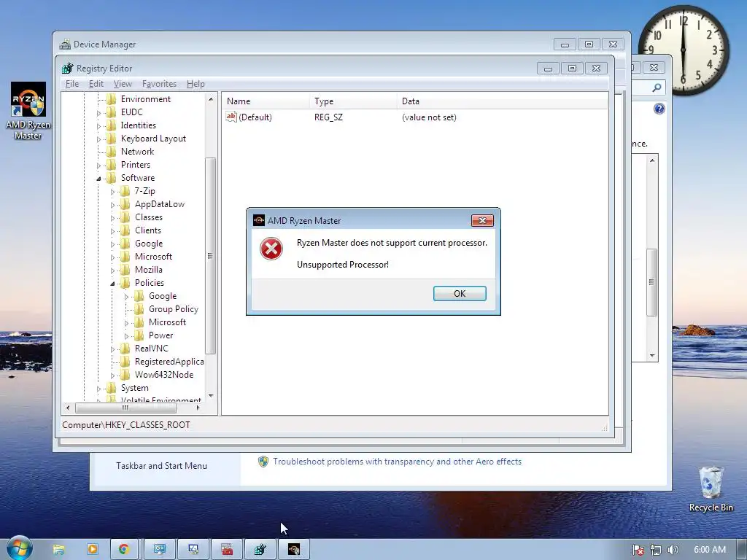This screenshot has width=747, height=560.
Task: Open the Favorites menu
Action: pos(159,84)
